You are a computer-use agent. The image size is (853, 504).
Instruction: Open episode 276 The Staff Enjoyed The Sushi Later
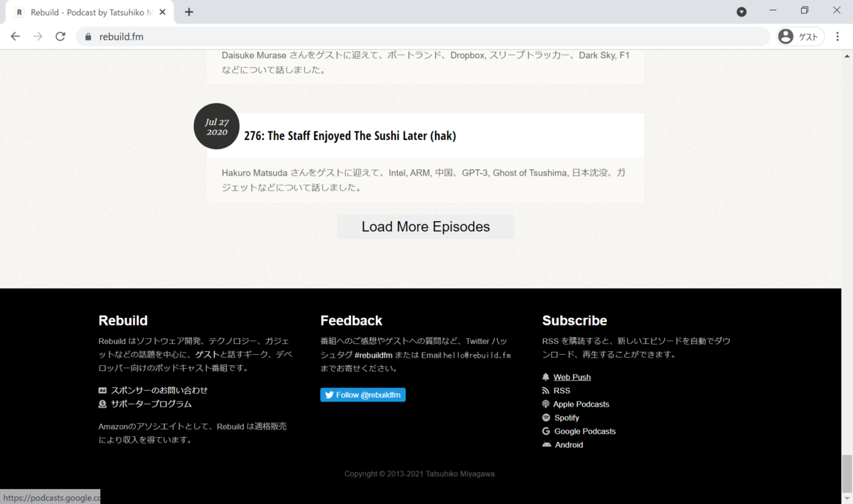pos(350,136)
